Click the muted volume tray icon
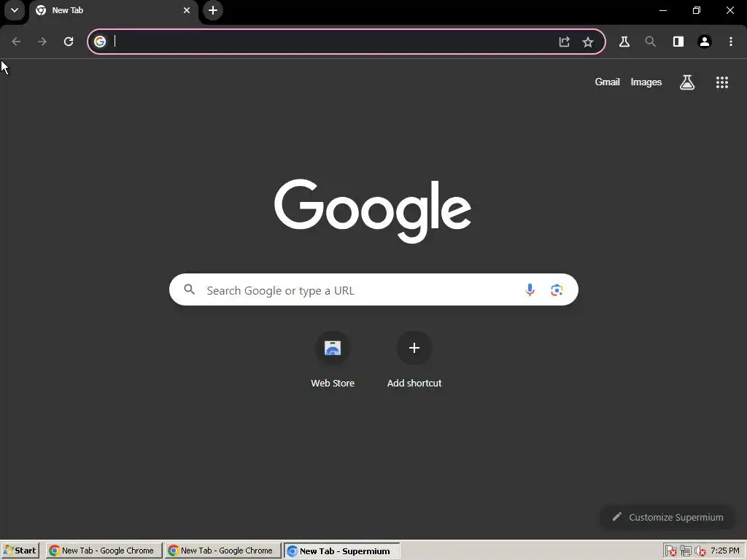 coord(700,551)
